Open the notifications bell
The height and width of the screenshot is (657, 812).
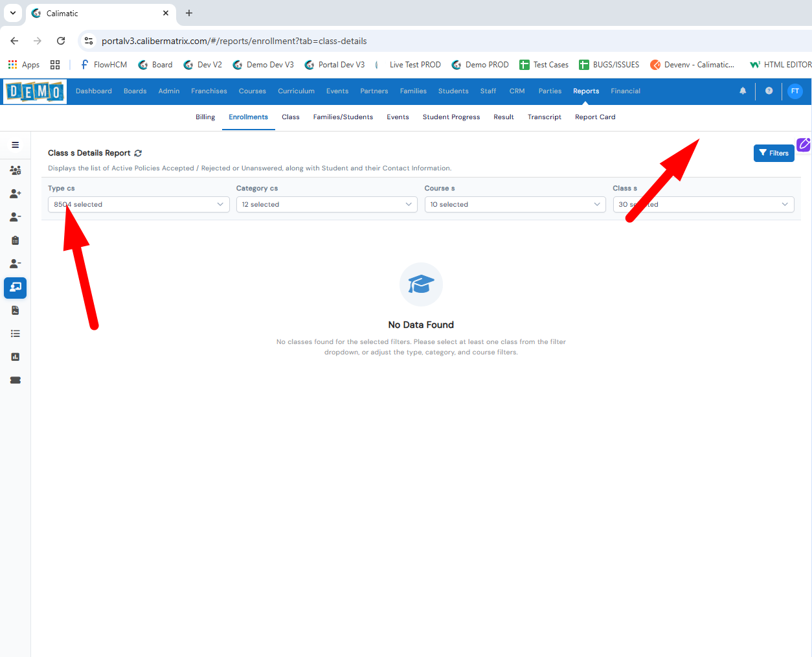pos(743,91)
